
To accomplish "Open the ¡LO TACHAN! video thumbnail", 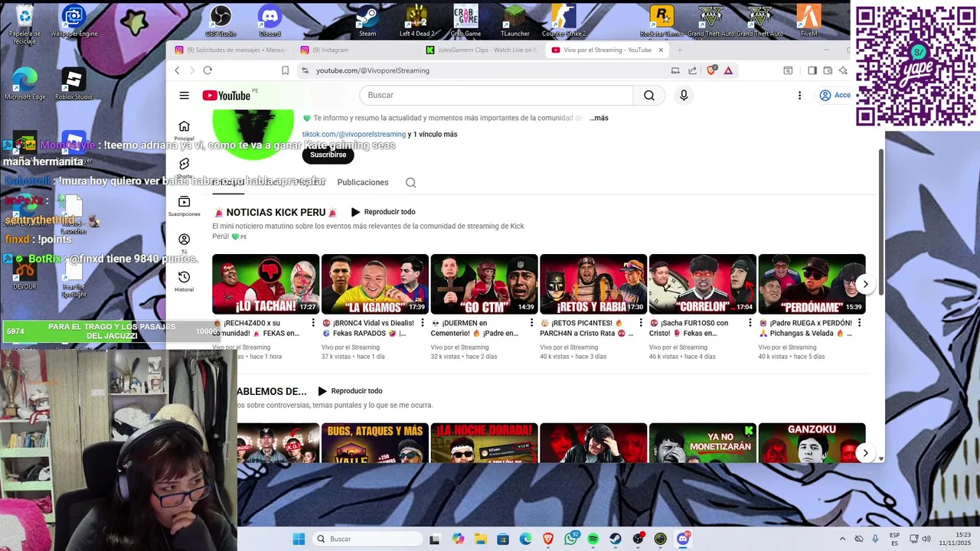I will 266,284.
